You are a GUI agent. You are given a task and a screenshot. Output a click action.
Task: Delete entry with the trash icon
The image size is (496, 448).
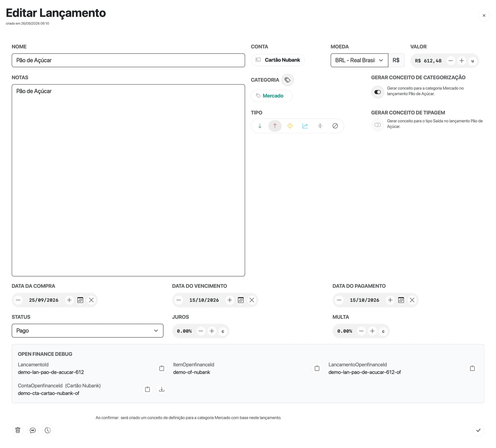[18, 430]
